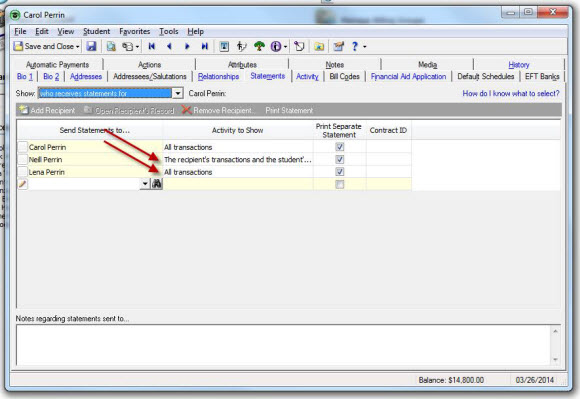Open the new recipient name dropdown arrow
Viewport: 580px width, 399px height.
(x=145, y=184)
